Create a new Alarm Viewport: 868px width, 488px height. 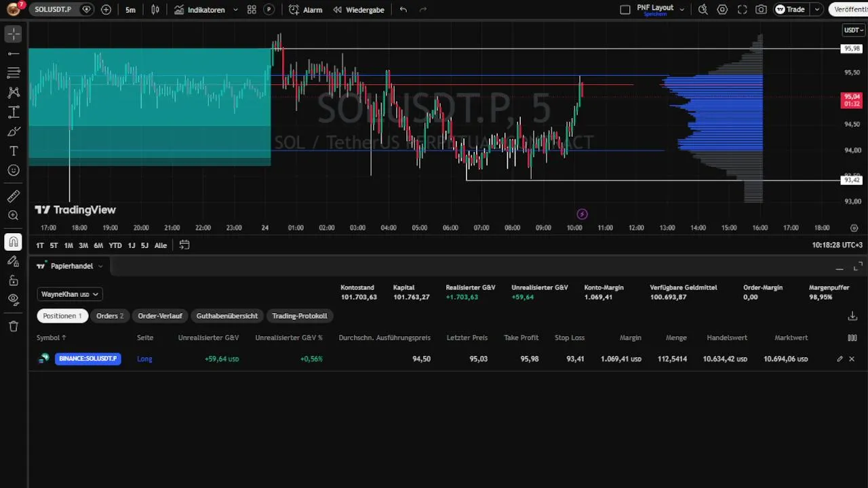click(x=306, y=9)
